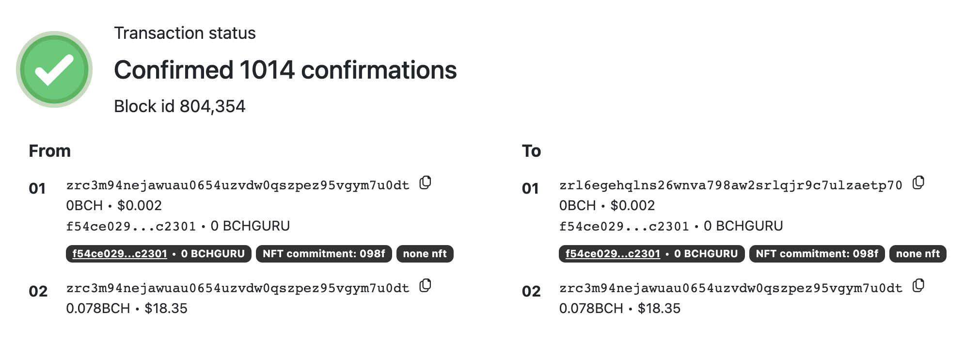
Task: Open the From 01 address zrc3m94nejaw…
Action: click(237, 185)
